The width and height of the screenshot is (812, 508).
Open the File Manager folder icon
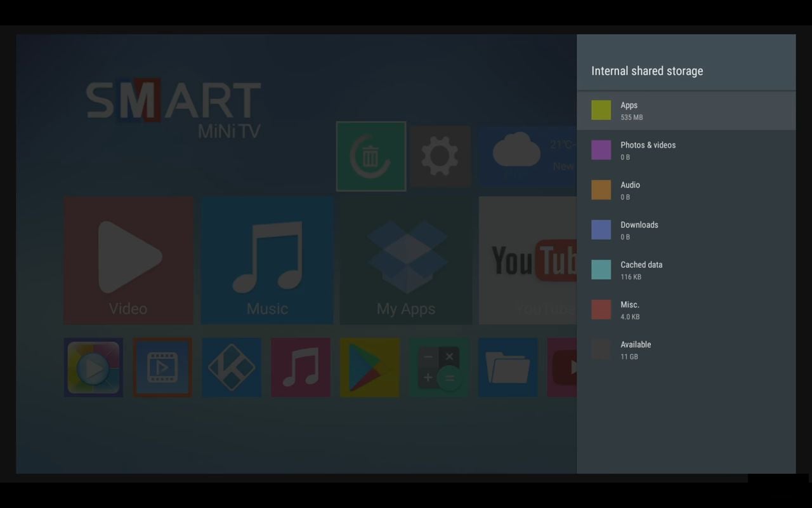click(508, 367)
